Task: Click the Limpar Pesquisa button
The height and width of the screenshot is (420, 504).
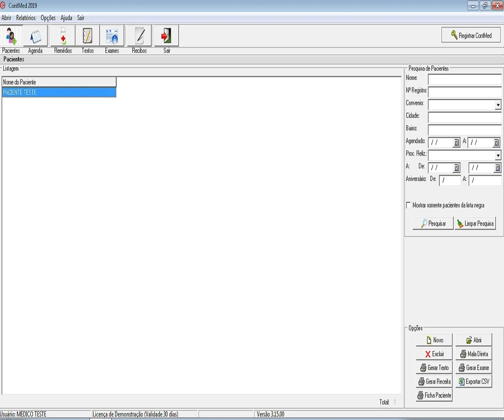Action: [x=475, y=223]
